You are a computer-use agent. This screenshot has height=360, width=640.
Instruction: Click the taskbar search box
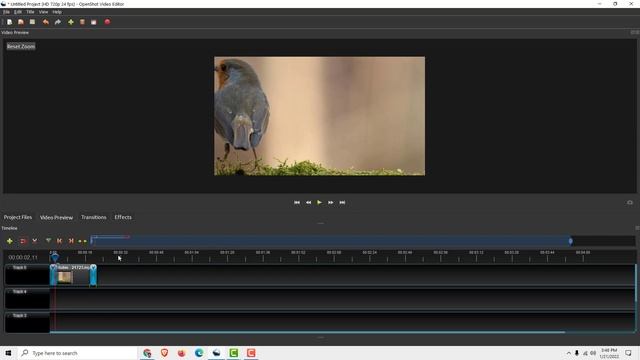[x=78, y=353]
